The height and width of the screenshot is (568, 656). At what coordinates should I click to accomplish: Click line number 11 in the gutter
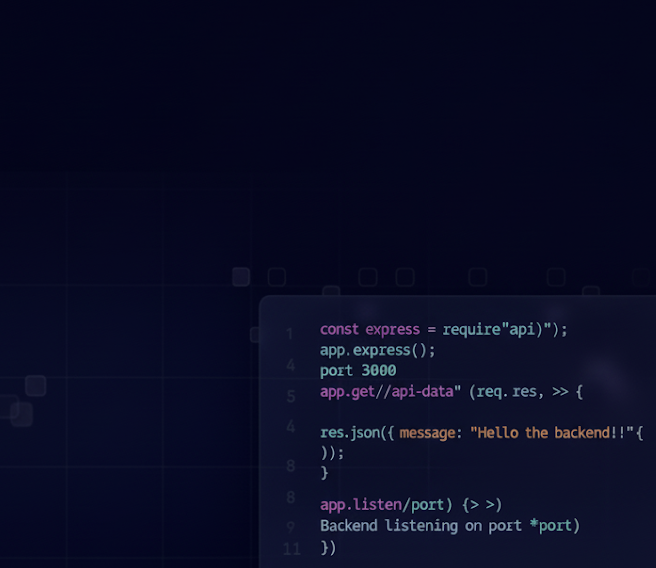pos(292,549)
